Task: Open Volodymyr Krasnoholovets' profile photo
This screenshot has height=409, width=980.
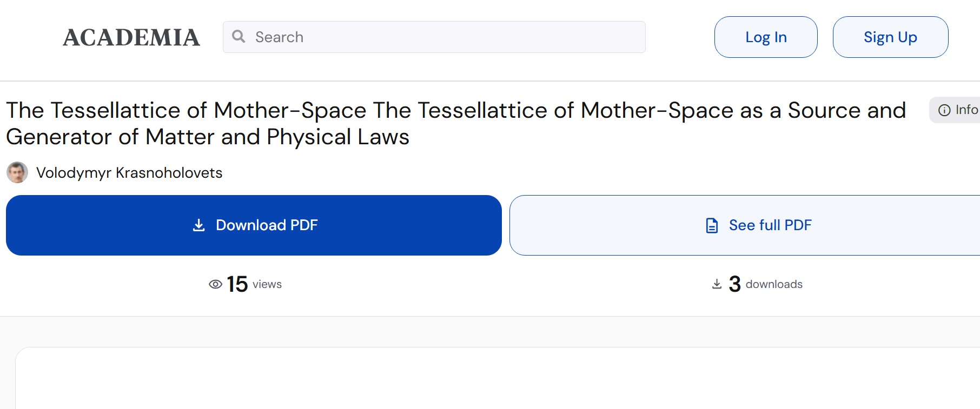Action: point(17,172)
